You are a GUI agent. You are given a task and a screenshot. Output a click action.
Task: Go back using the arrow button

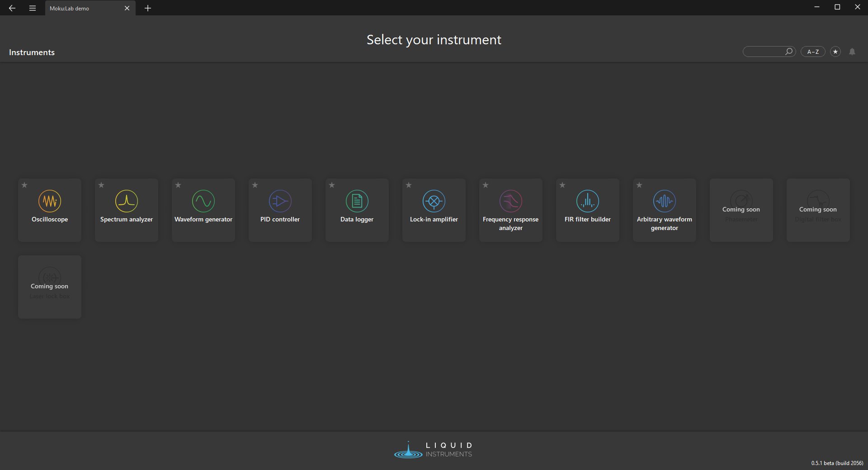(12, 8)
